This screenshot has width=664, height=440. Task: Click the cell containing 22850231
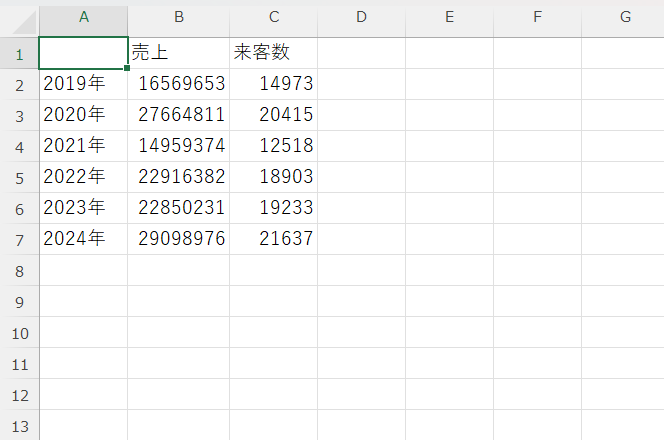click(179, 208)
